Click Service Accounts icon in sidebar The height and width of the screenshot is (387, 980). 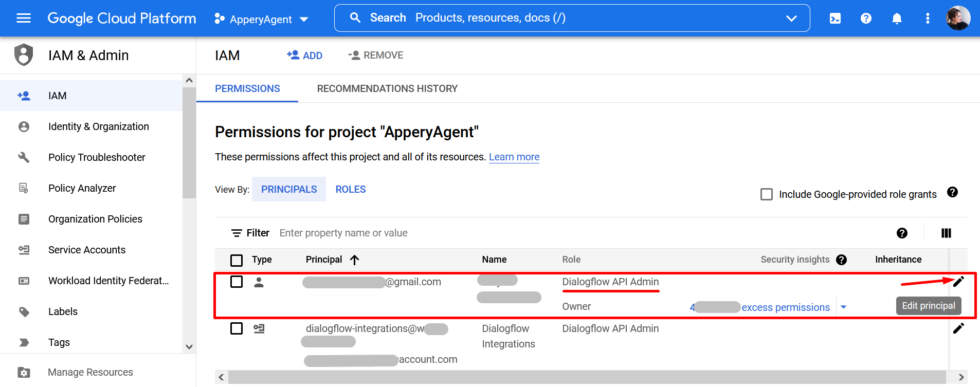click(x=24, y=250)
